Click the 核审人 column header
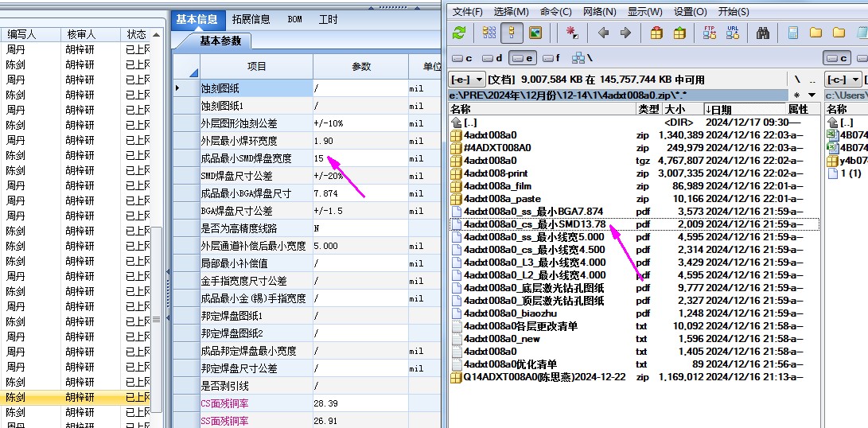The width and height of the screenshot is (868, 428). point(90,34)
